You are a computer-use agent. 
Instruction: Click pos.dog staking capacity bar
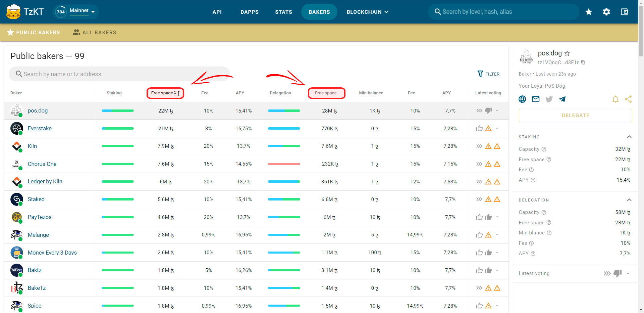click(x=118, y=110)
